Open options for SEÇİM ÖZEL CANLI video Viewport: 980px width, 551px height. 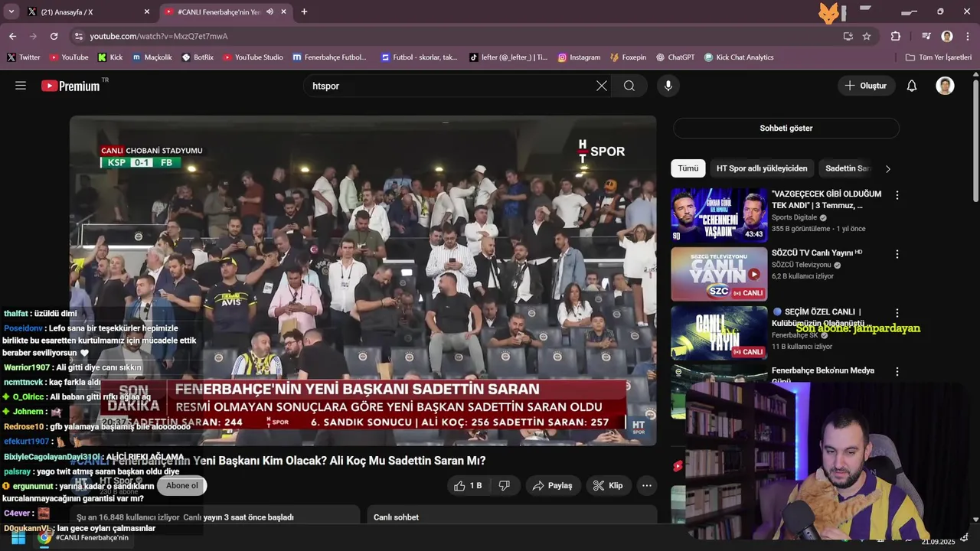point(897,313)
